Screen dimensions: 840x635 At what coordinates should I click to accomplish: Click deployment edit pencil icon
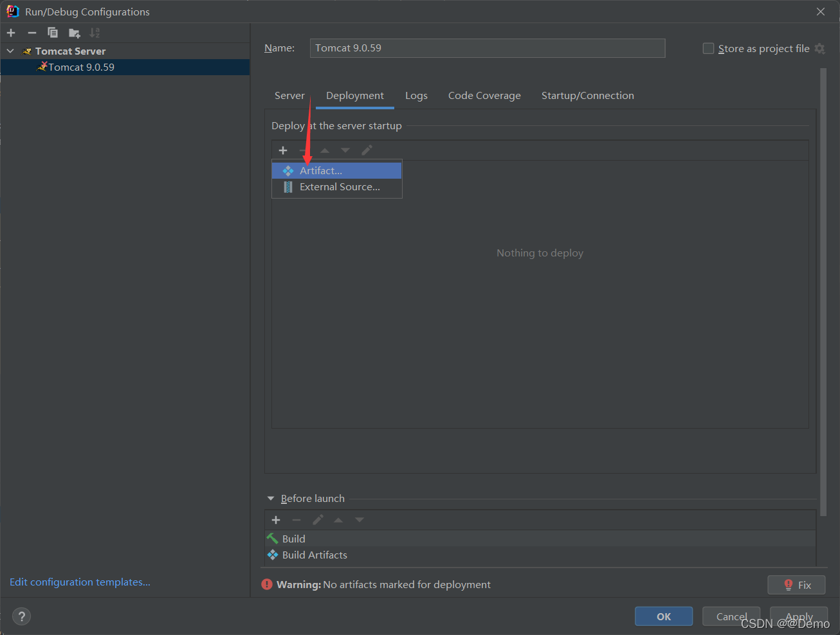[367, 150]
